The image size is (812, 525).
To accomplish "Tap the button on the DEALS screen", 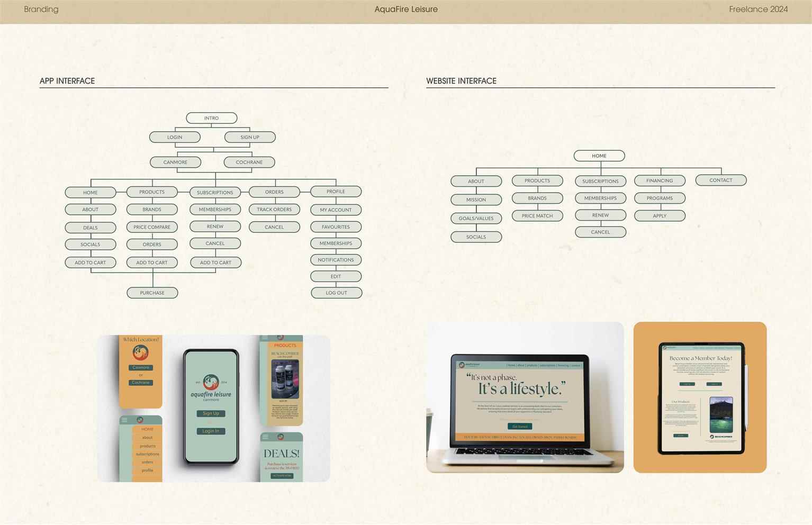I will pyautogui.click(x=282, y=476).
